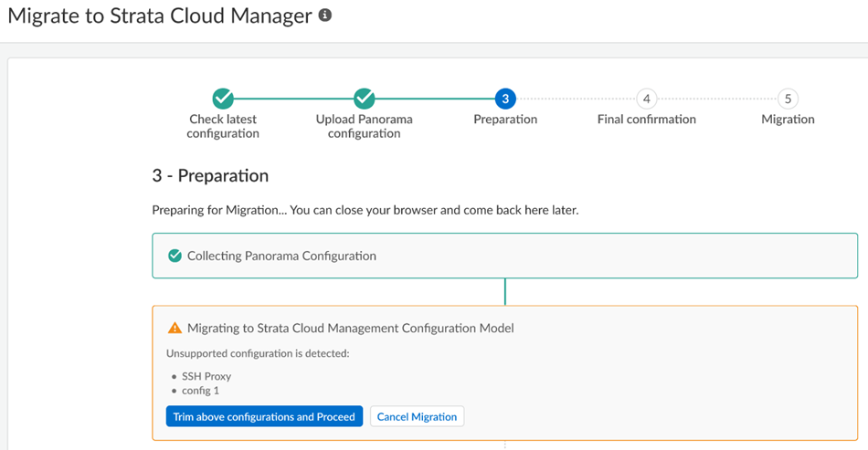Click the Collecting Panorama Configuration panel

coord(504,256)
